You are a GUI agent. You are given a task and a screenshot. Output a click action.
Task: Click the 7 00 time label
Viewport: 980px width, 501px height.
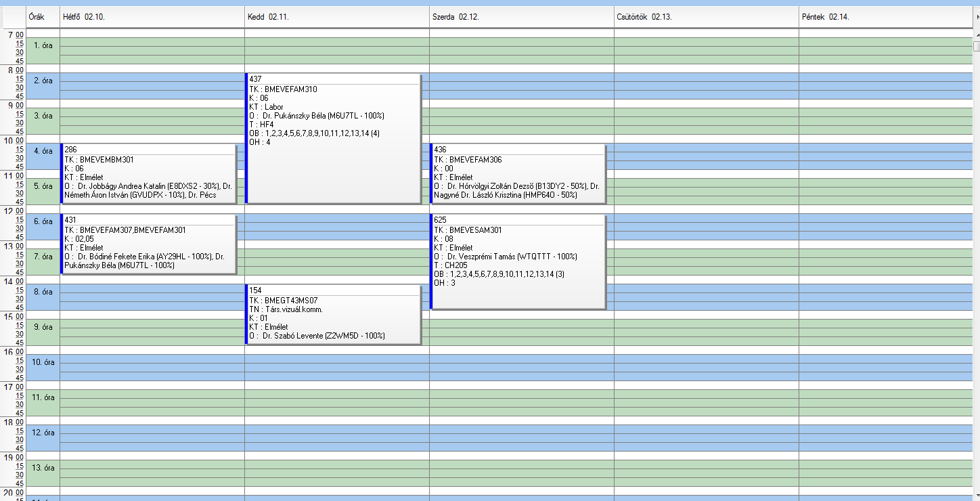pos(15,35)
